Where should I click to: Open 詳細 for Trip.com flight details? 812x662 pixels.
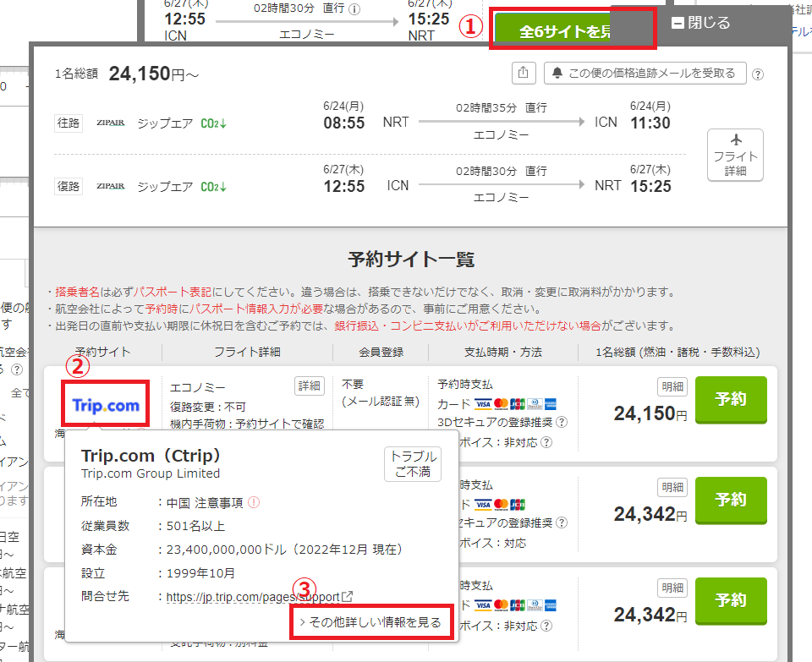tap(310, 386)
